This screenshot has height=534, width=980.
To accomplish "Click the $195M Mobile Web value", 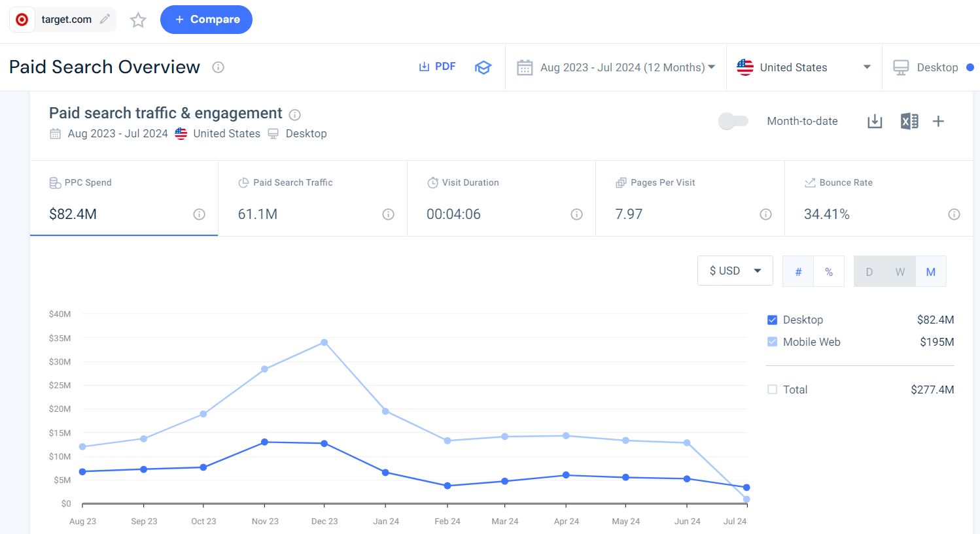I will [937, 342].
